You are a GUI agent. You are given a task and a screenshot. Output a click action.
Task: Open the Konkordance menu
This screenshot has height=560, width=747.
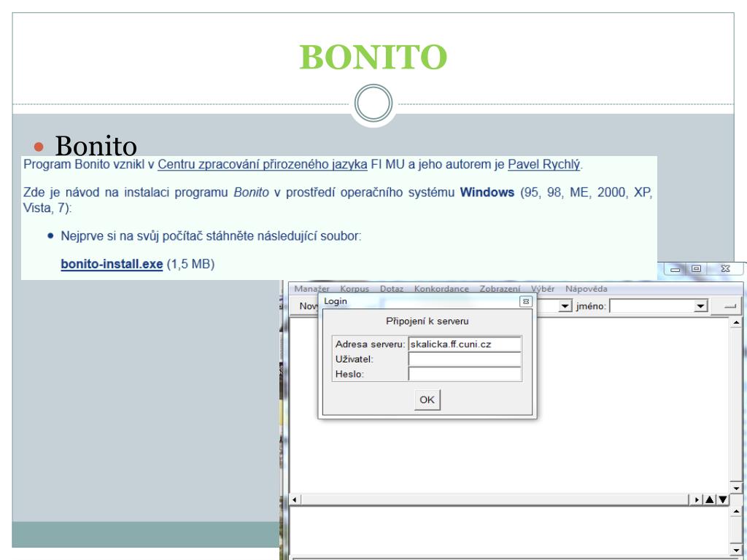[x=441, y=289]
